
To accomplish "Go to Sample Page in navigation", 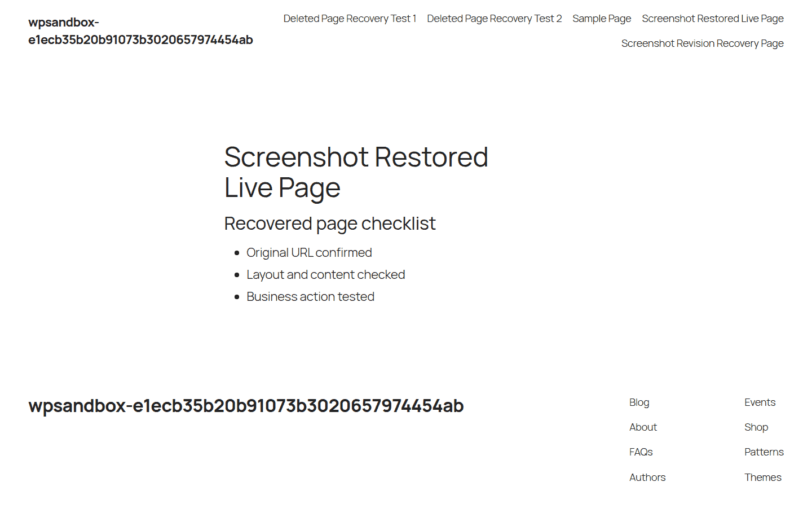I will (602, 19).
